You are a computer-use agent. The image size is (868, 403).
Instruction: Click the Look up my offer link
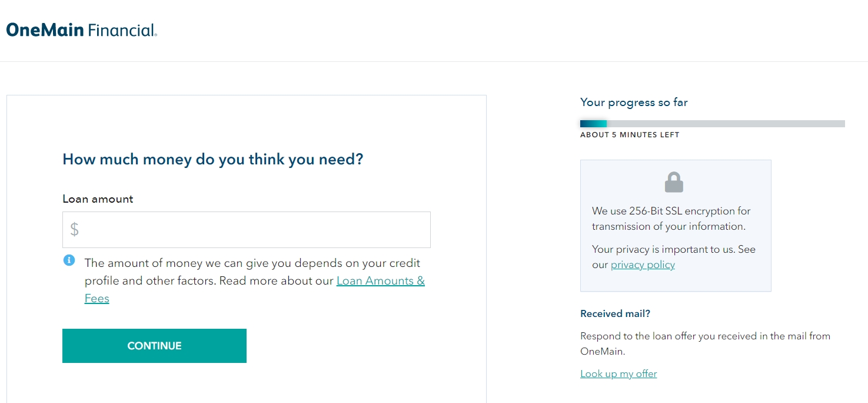[x=618, y=374]
